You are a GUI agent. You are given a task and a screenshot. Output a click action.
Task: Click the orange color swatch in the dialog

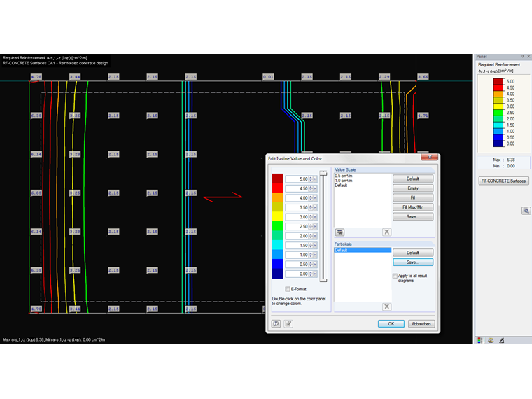[x=277, y=197]
